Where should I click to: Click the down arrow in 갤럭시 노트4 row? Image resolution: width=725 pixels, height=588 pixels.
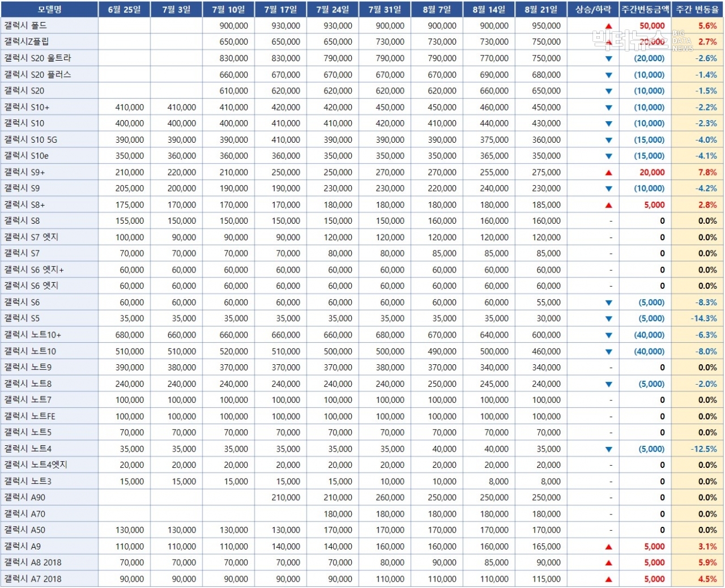click(x=609, y=449)
